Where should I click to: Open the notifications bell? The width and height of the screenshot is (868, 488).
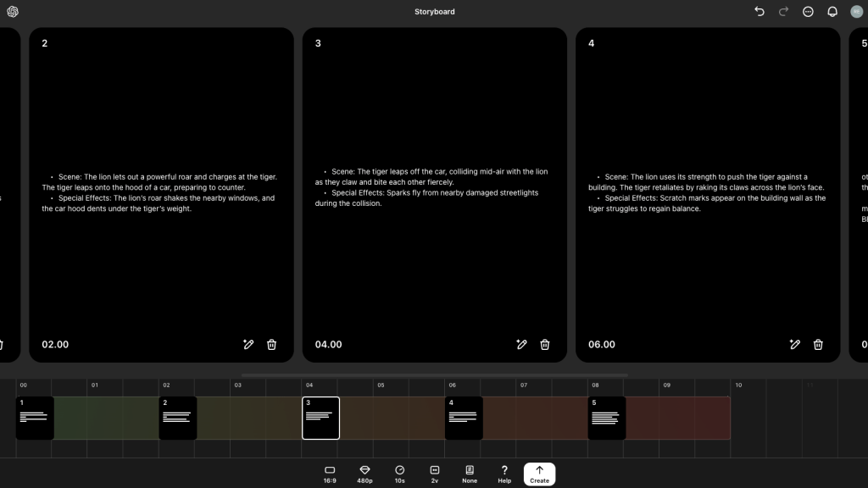click(832, 12)
